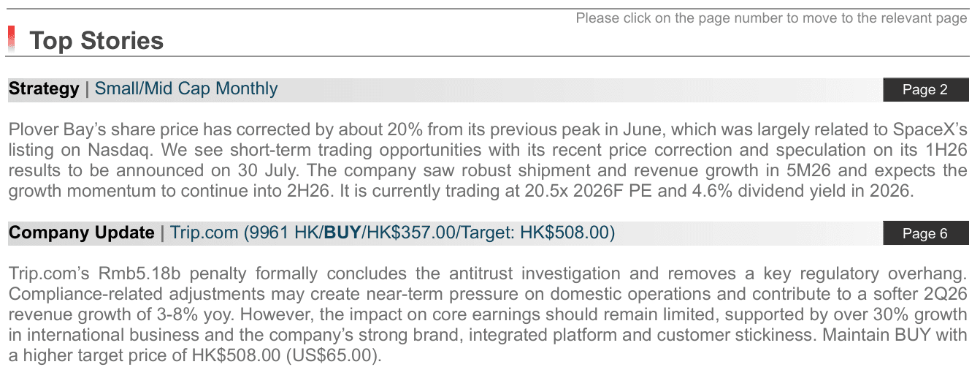Open the Small/Mid Cap Monthly story link

point(186,88)
